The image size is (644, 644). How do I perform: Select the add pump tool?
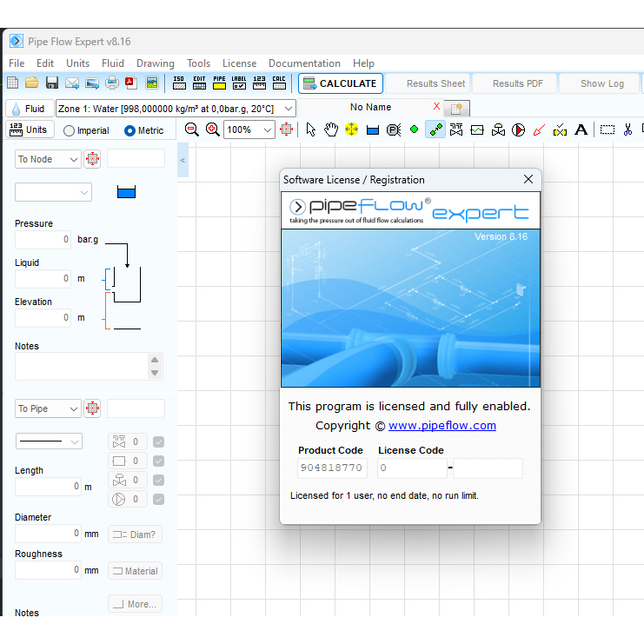pos(518,129)
